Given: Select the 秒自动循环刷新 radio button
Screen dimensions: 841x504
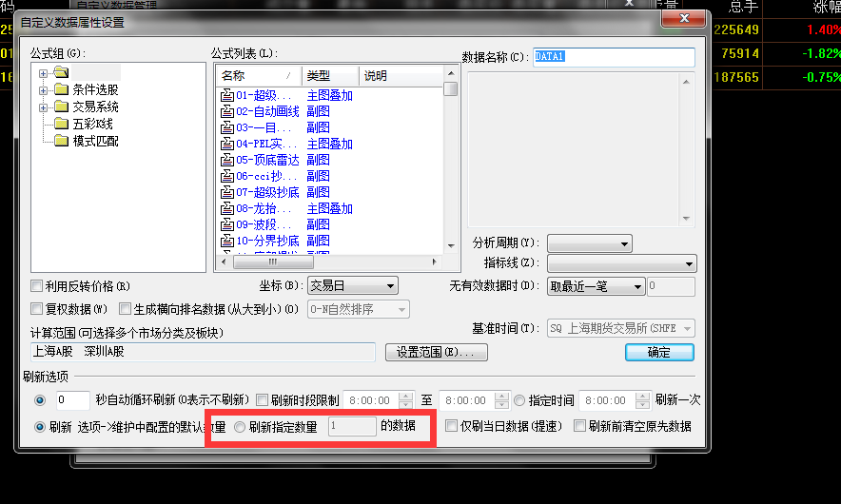Looking at the screenshot, I should click(x=40, y=400).
